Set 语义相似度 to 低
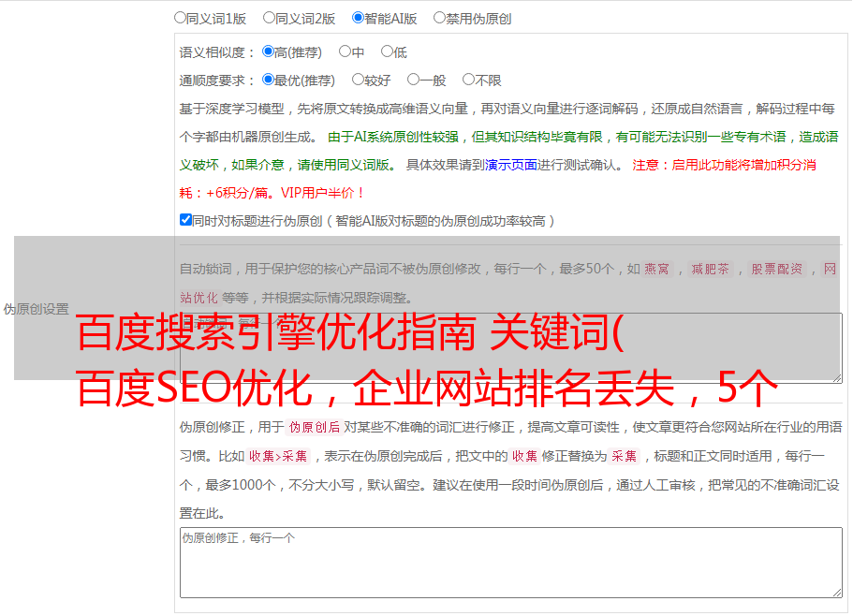 point(387,51)
